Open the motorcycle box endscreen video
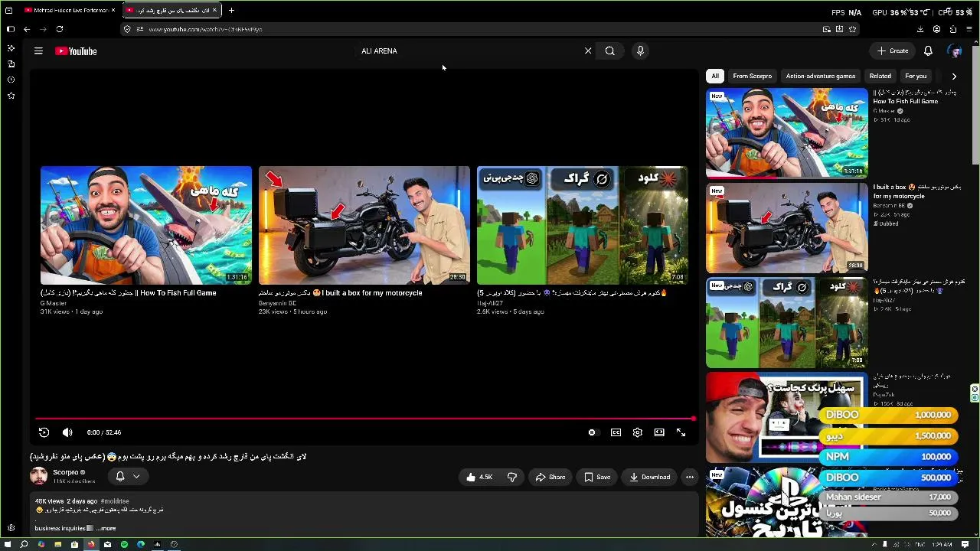 click(364, 225)
